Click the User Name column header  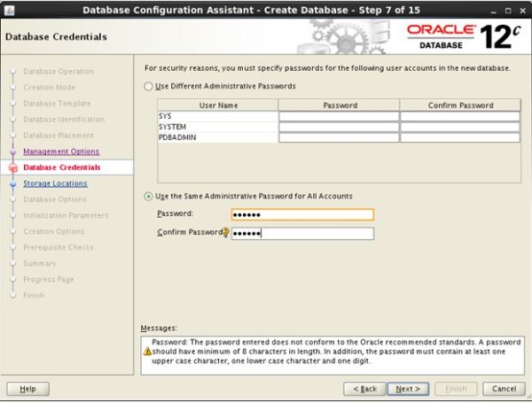pyautogui.click(x=218, y=105)
